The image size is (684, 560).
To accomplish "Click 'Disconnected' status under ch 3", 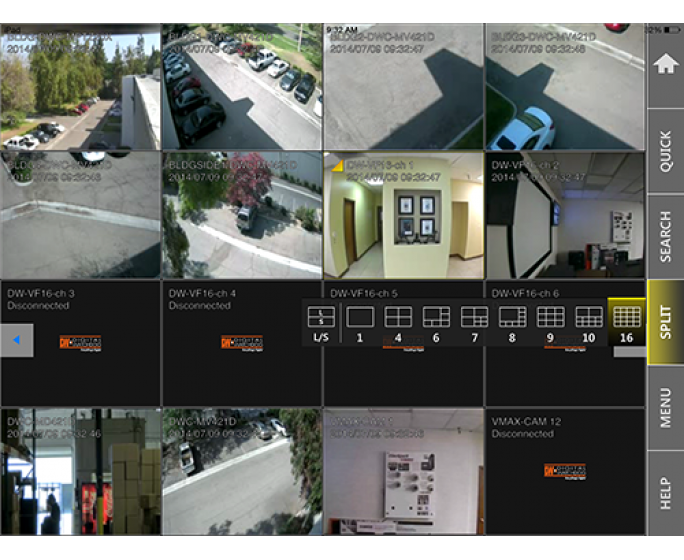I will click(x=38, y=306).
